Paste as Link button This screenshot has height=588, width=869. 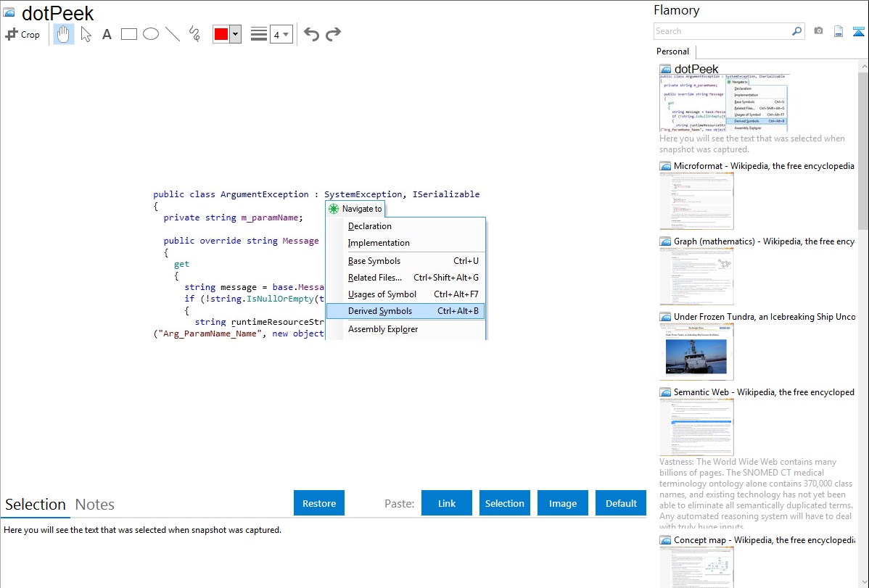[447, 503]
